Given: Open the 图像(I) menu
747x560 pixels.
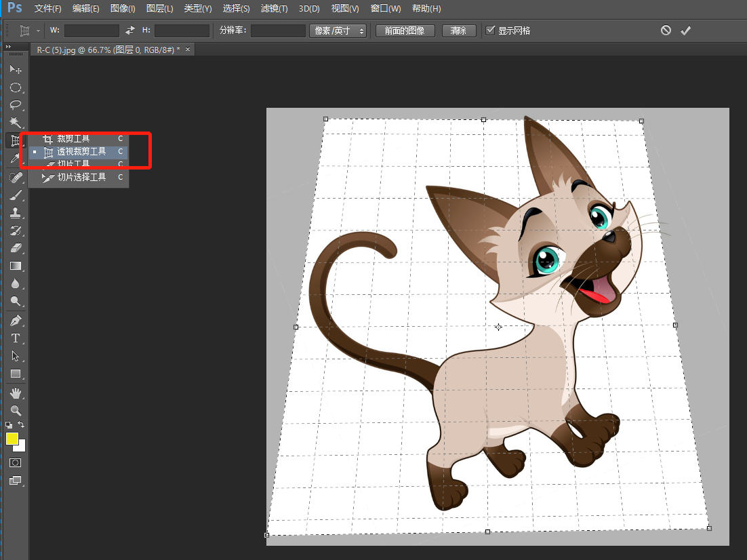Looking at the screenshot, I should 123,9.
